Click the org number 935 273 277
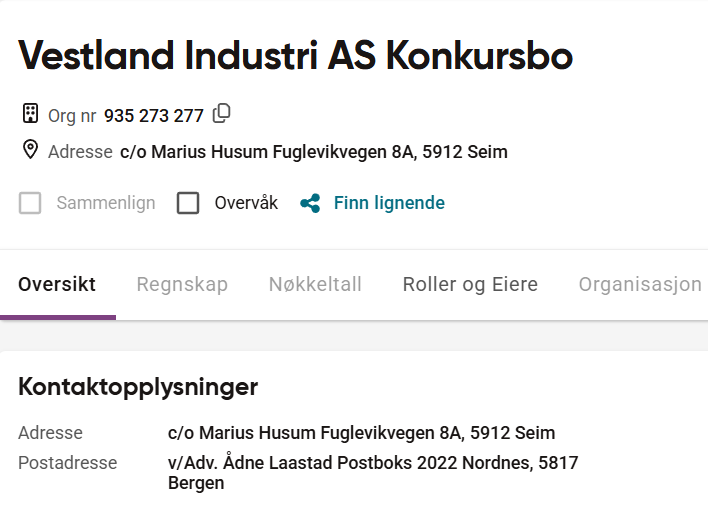The image size is (708, 518). (x=154, y=116)
